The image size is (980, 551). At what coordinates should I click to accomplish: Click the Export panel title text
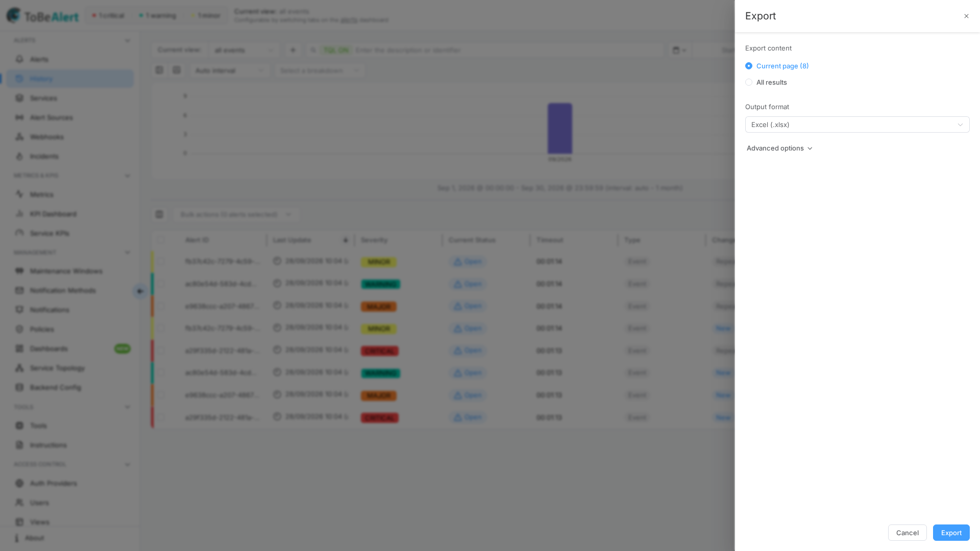click(x=760, y=16)
